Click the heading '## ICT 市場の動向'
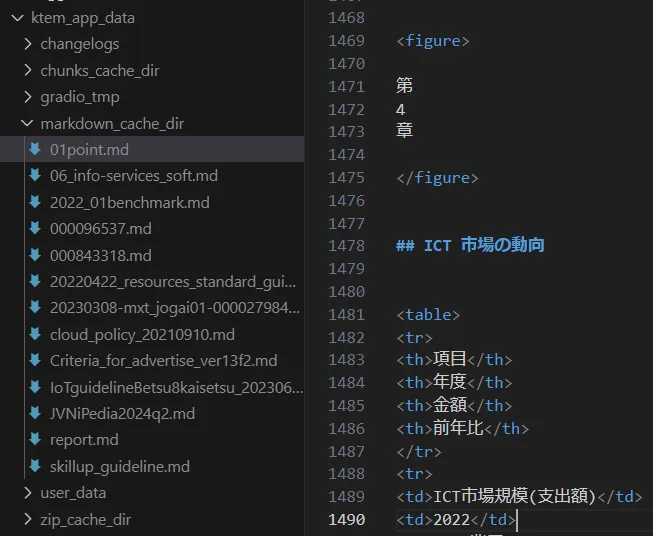653x536 pixels. coord(470,245)
